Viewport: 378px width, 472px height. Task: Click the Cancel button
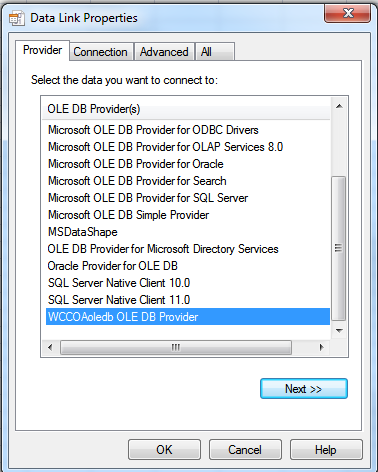(x=245, y=450)
